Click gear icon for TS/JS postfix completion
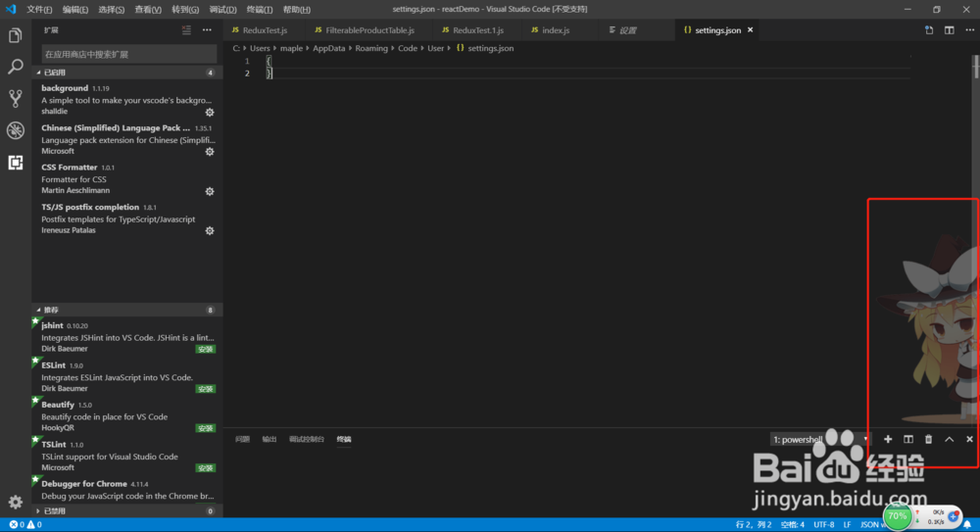 tap(210, 231)
